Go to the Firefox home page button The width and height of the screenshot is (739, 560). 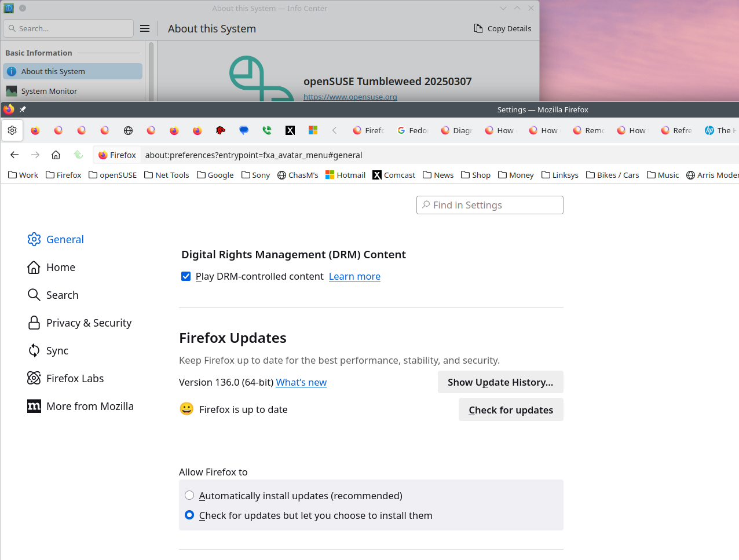point(56,155)
